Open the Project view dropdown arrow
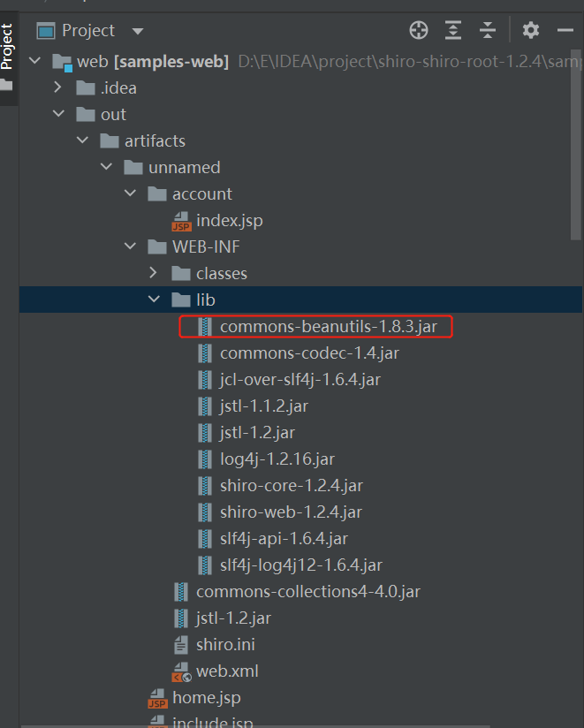584x728 pixels. [x=138, y=32]
